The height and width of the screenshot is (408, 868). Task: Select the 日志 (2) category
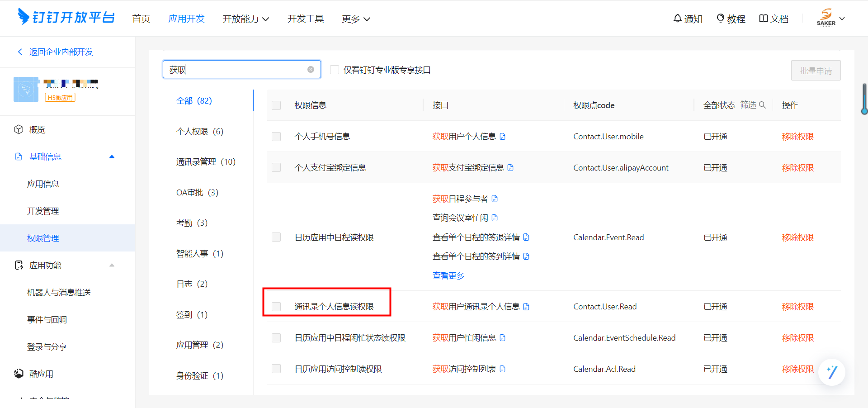(x=192, y=284)
